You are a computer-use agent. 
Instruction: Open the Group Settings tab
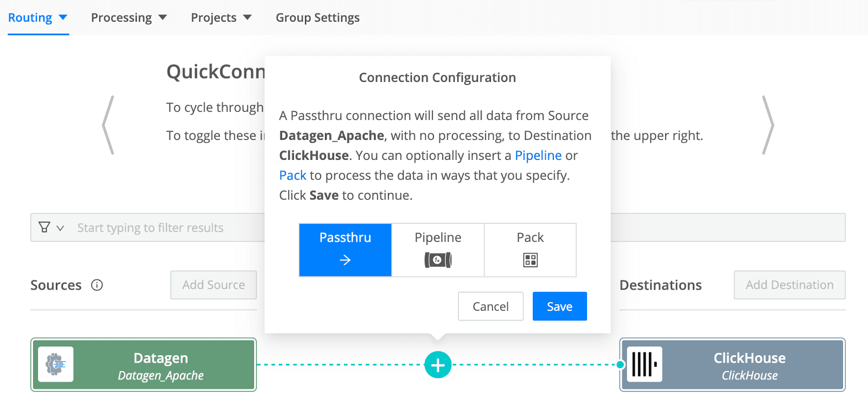(317, 18)
